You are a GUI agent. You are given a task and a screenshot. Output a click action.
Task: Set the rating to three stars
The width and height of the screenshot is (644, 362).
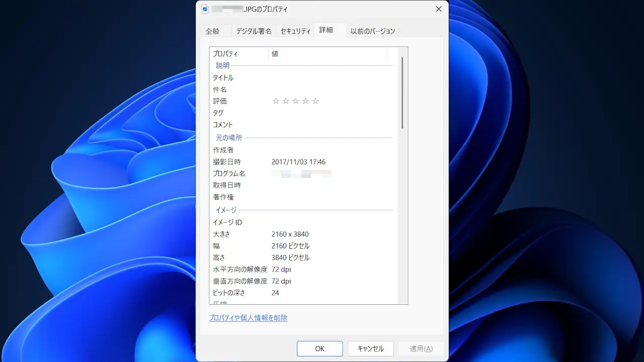[x=296, y=101]
